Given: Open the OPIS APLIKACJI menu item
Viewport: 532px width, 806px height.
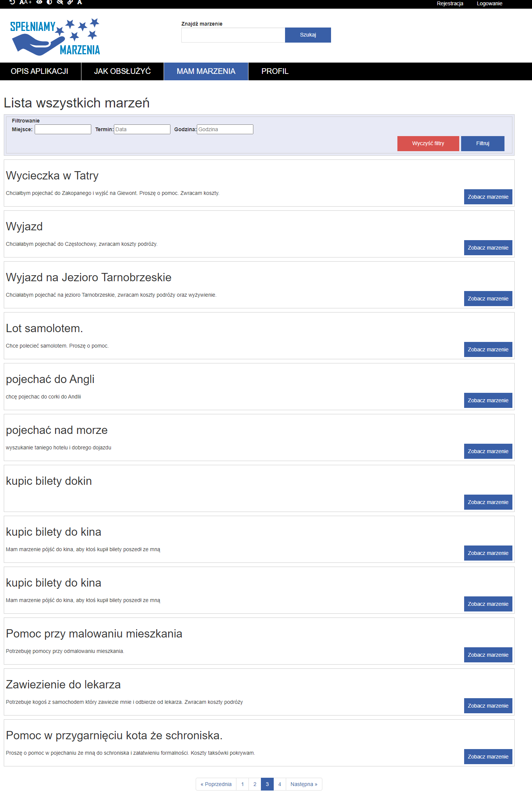Looking at the screenshot, I should 40,71.
